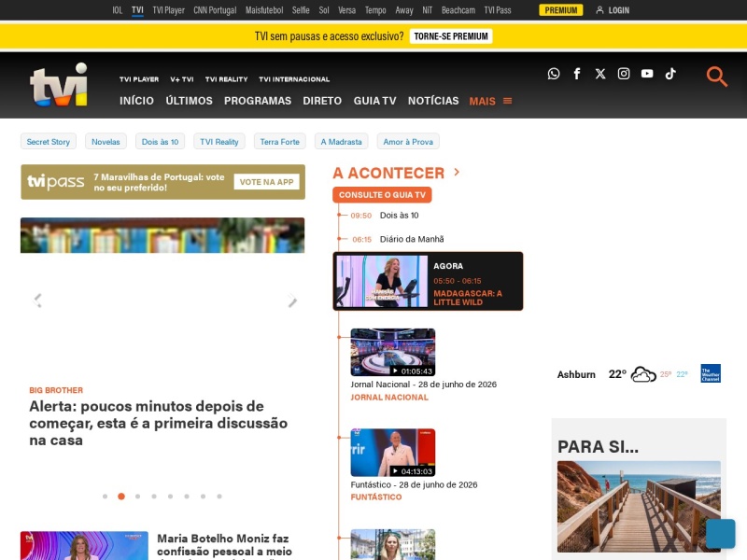747x560 pixels.
Task: Open INÍCIO in main navigation
Action: pos(136,101)
